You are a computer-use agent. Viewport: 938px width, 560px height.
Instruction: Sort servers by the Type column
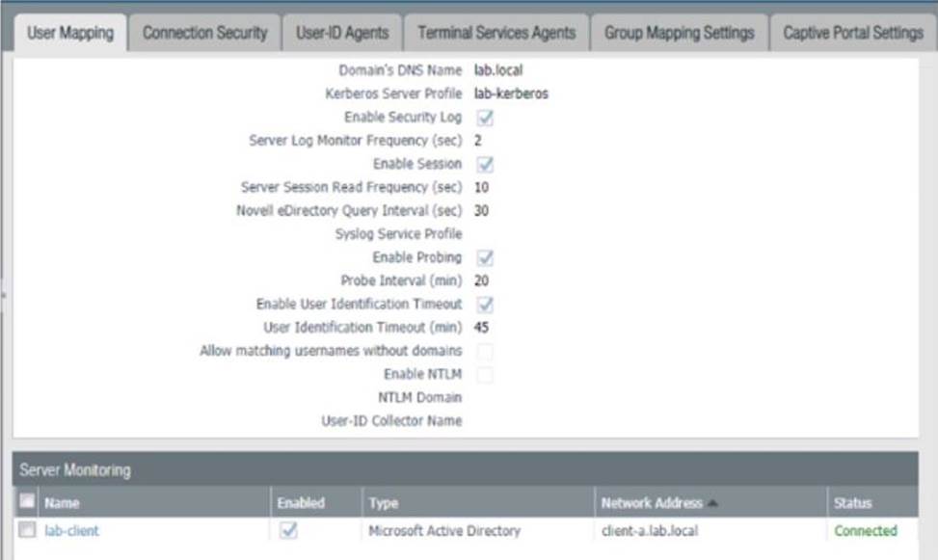[383, 502]
